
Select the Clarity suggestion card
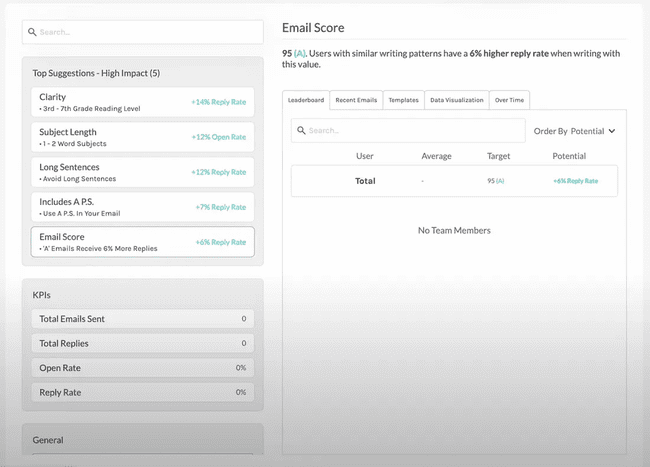[142, 102]
